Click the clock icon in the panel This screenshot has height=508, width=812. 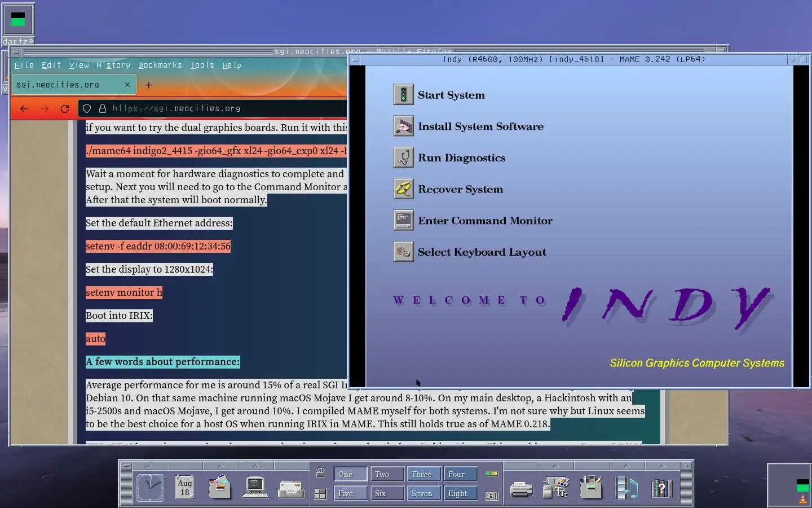tap(150, 487)
